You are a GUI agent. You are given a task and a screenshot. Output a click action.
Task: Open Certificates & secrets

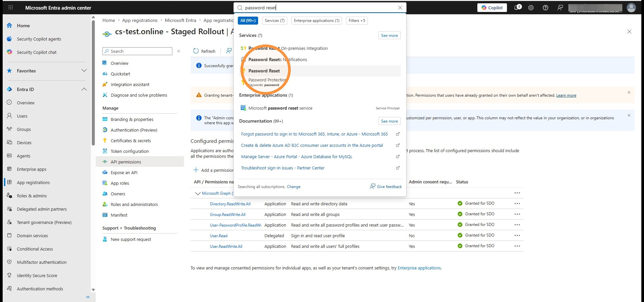pos(131,141)
